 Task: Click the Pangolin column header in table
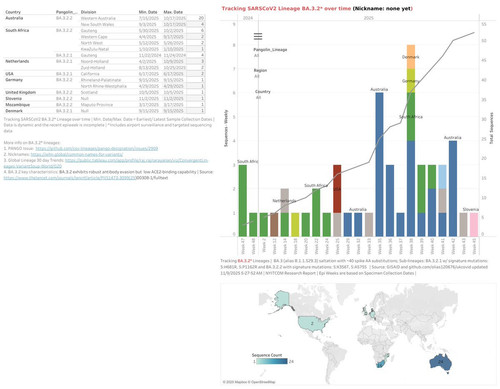pyautogui.click(x=66, y=12)
